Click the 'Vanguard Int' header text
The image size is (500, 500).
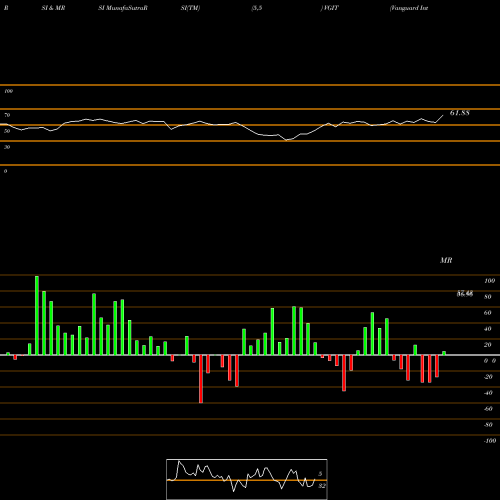409,8
